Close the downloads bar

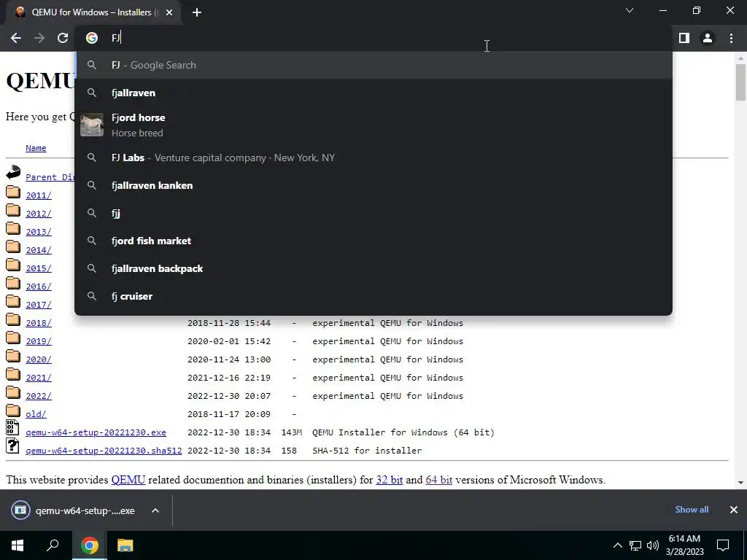(734, 510)
